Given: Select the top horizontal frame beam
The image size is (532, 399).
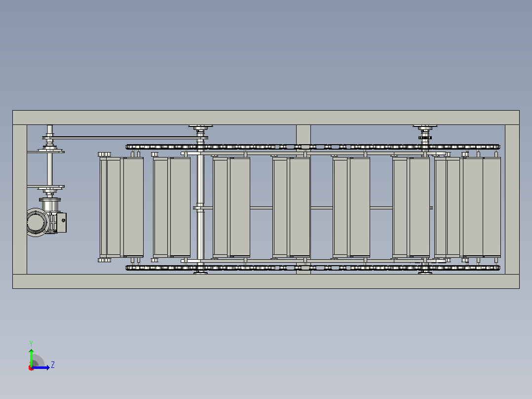Looking at the screenshot, I should point(266,118).
